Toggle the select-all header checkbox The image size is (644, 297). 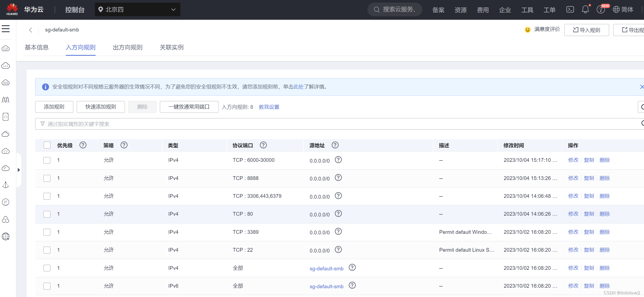tap(47, 145)
